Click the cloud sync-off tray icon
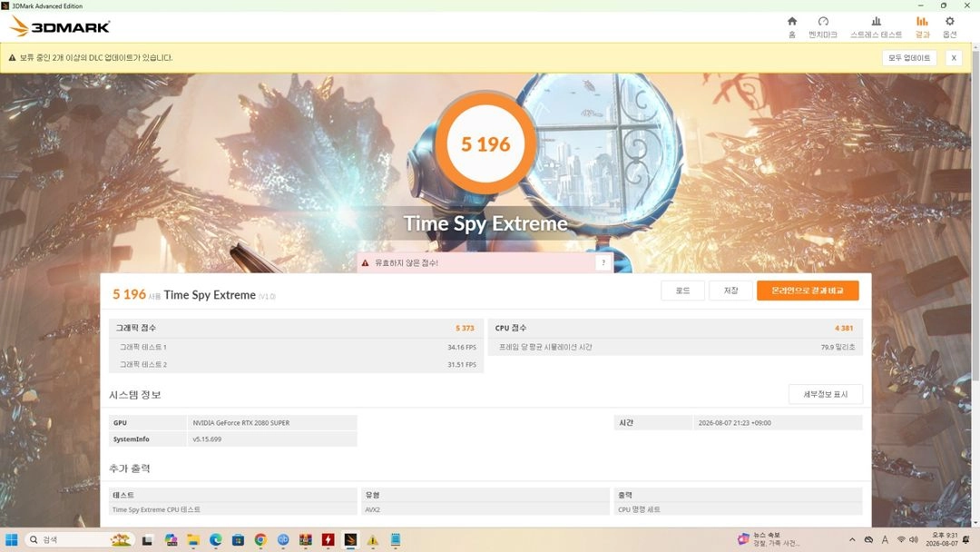The image size is (980, 552). click(868, 539)
